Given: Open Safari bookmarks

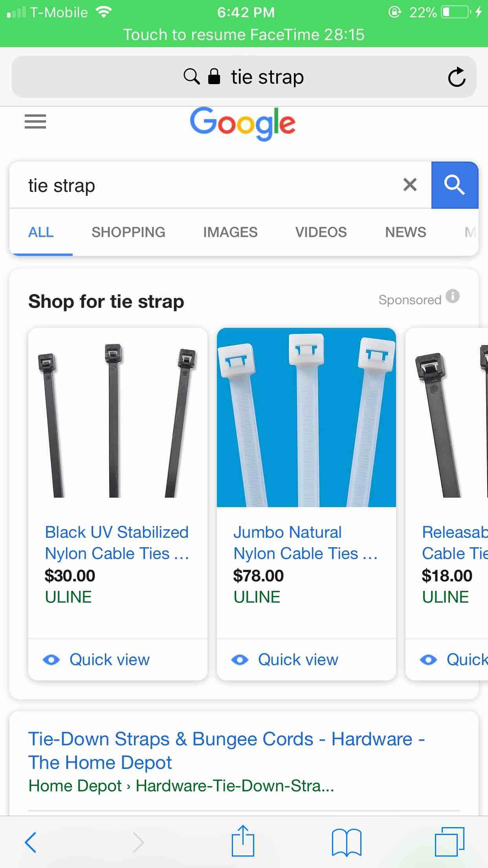Looking at the screenshot, I should click(x=346, y=842).
